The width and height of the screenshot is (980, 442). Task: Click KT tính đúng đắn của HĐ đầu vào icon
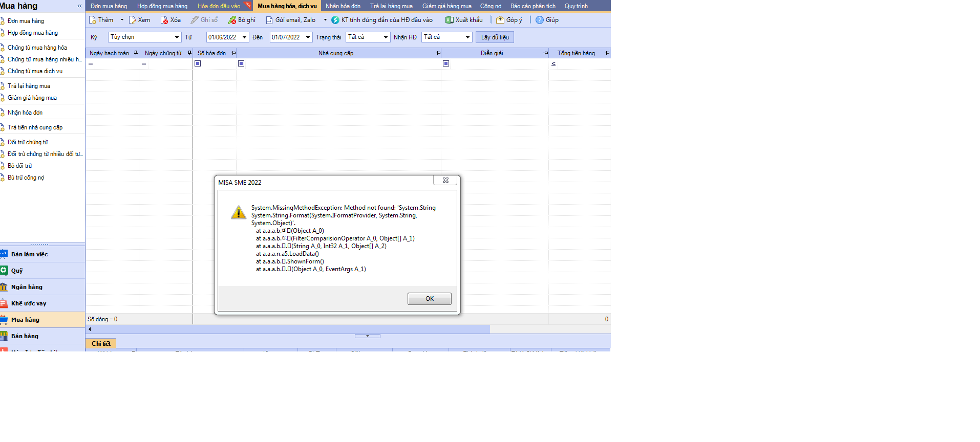pos(335,20)
